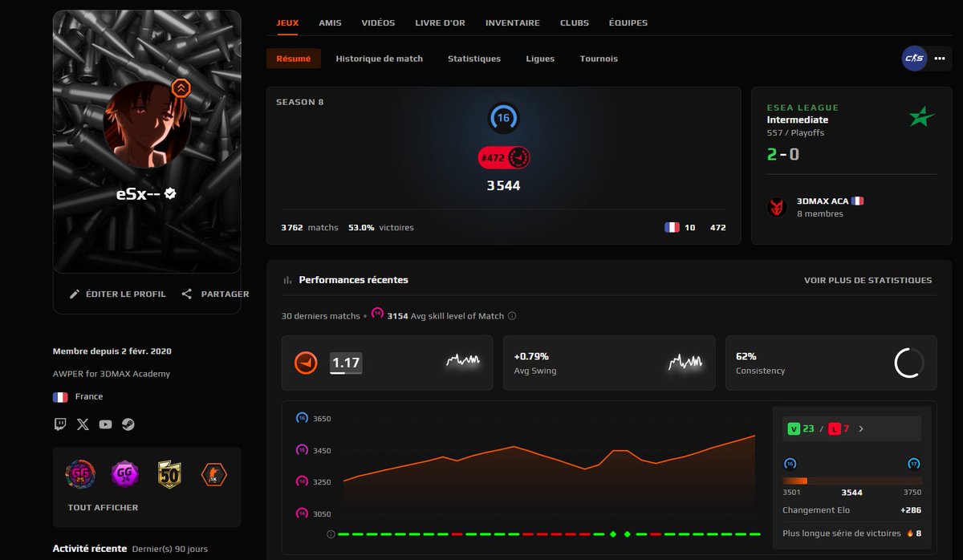Open the three-dots game selector menu
Image resolution: width=963 pixels, height=560 pixels.
tap(940, 59)
